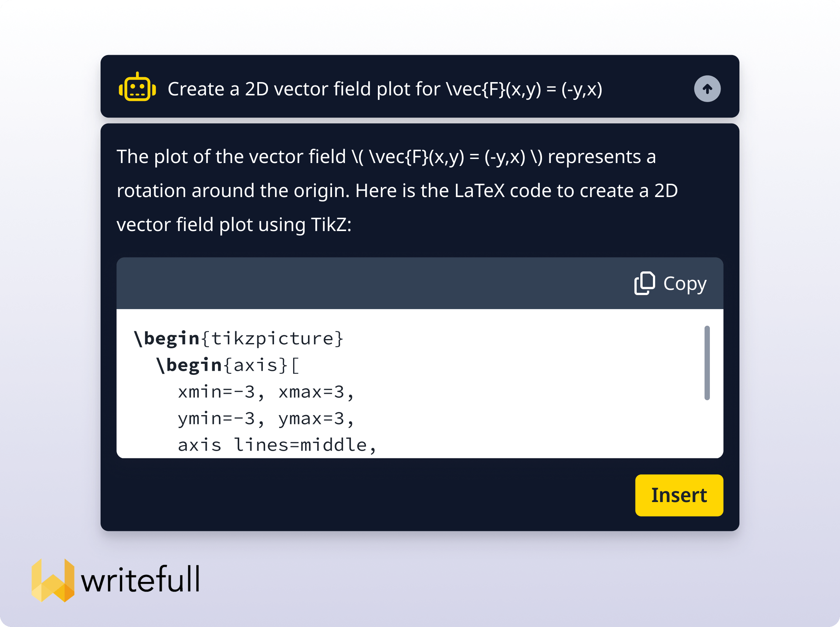840x627 pixels.
Task: Copy the TikZ code snippet
Action: (x=670, y=283)
